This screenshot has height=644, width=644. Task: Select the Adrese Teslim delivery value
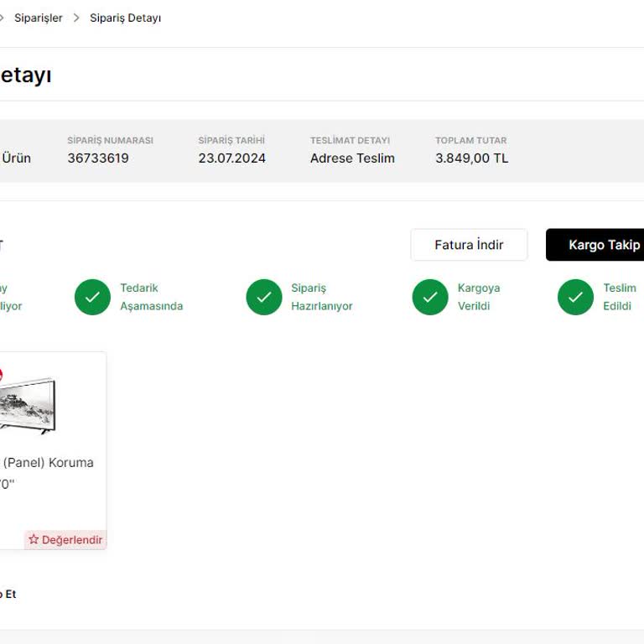pos(352,158)
